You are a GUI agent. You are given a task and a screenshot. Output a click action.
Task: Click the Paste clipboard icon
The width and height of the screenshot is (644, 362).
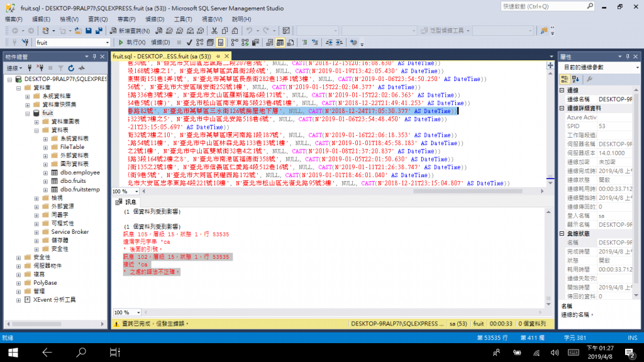click(x=235, y=31)
